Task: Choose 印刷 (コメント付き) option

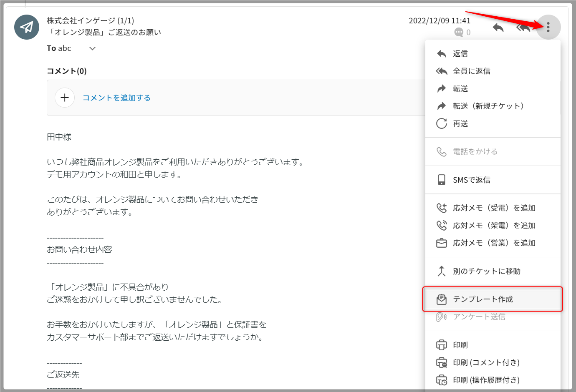Action: [x=486, y=363]
